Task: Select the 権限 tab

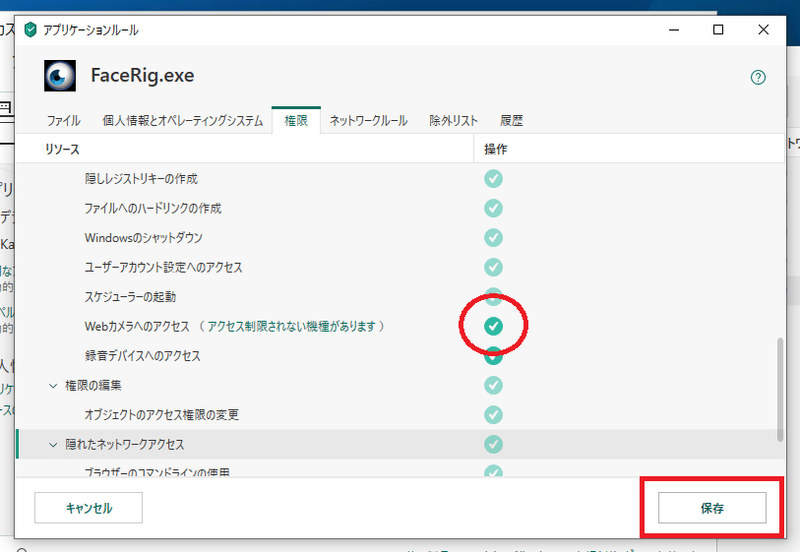Action: (296, 120)
